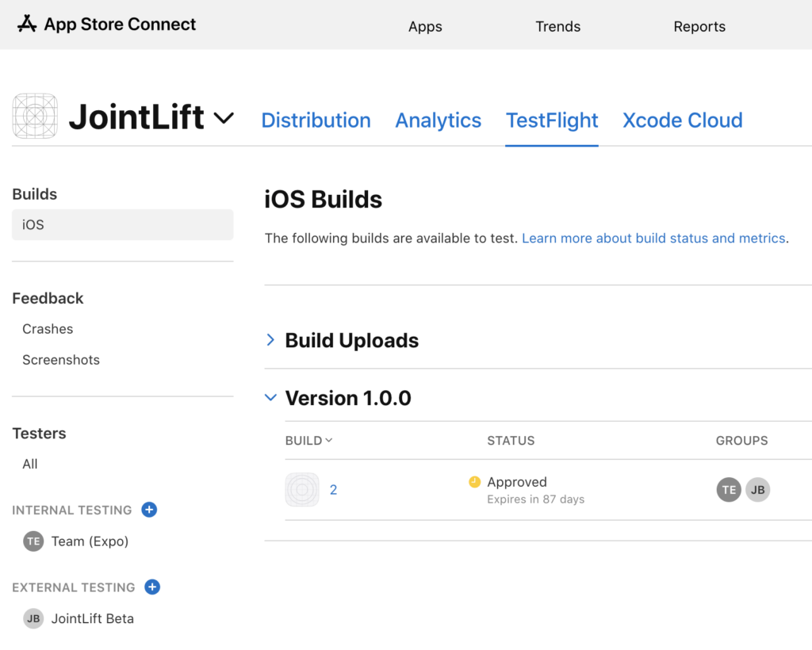Click the INTERNAL TESTING label
The height and width of the screenshot is (650, 812).
[x=72, y=510]
